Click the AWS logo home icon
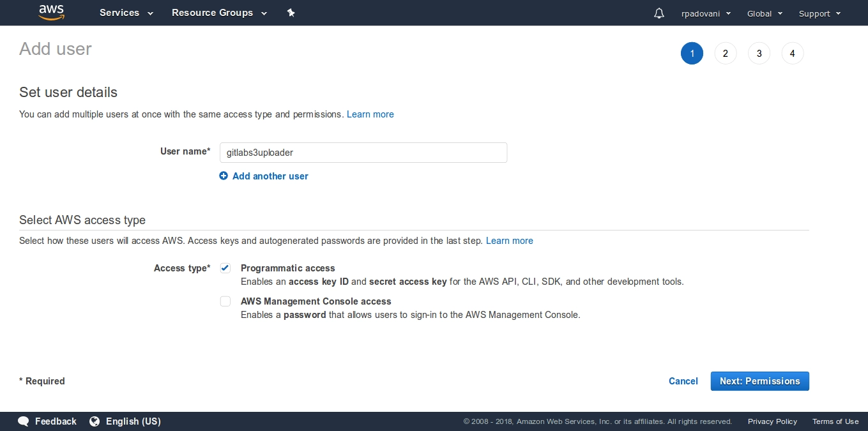 pos(52,13)
